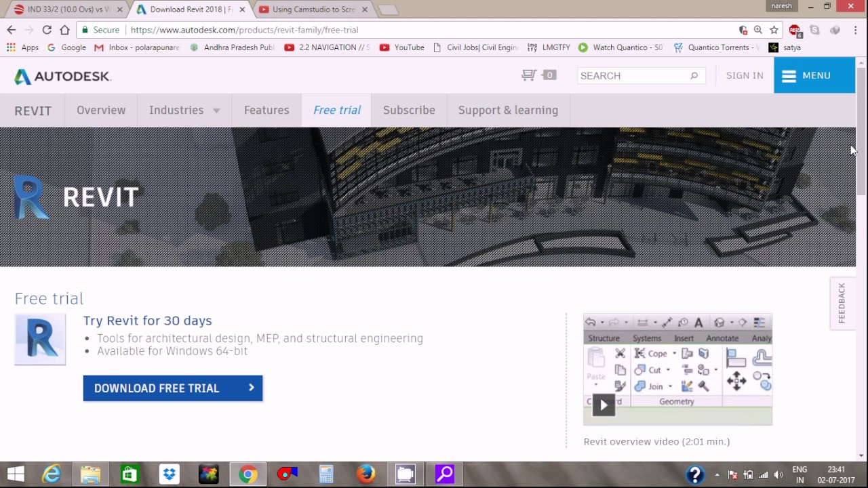Click the network signal icon in tray

point(764,474)
